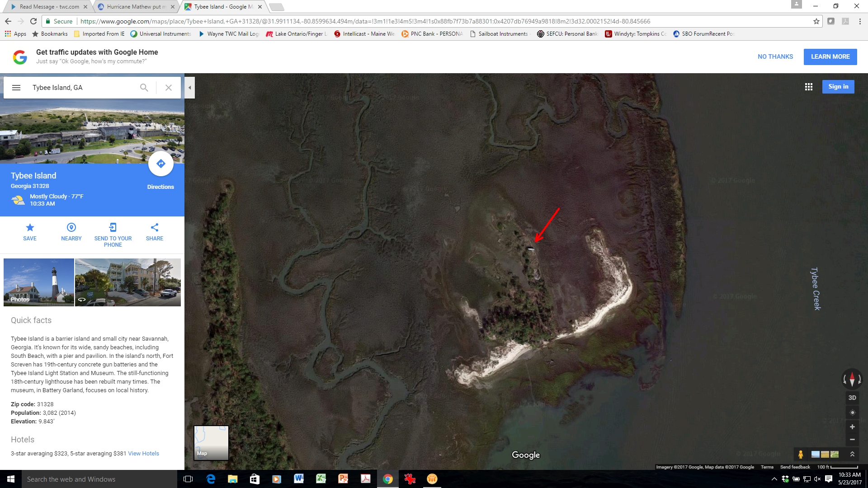Open the View Hotels link

point(143,454)
